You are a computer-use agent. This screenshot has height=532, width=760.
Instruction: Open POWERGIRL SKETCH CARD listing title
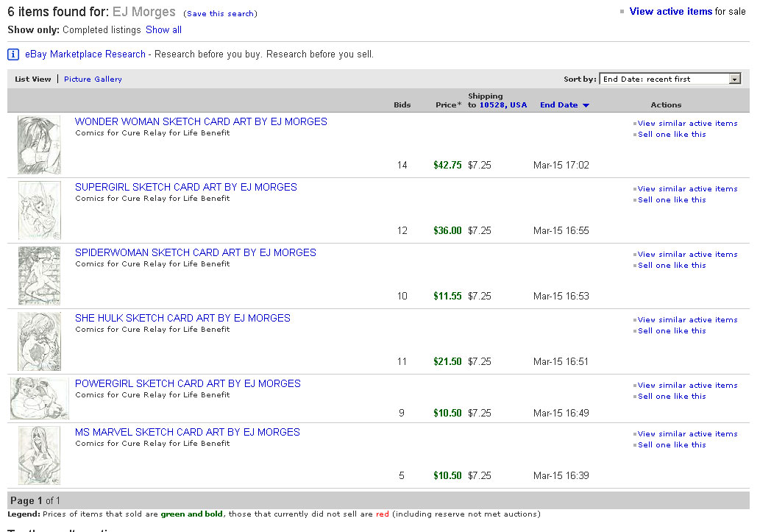point(188,383)
